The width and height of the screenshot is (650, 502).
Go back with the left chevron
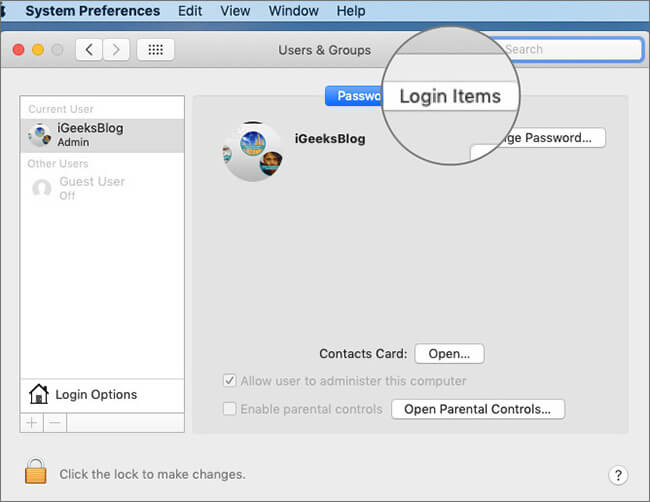pos(88,50)
